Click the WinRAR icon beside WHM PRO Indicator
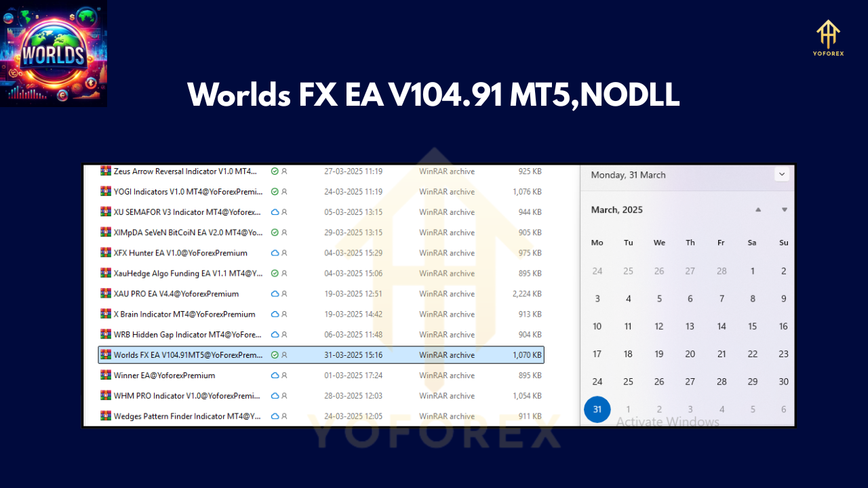This screenshot has width=868, height=488. pos(106,395)
